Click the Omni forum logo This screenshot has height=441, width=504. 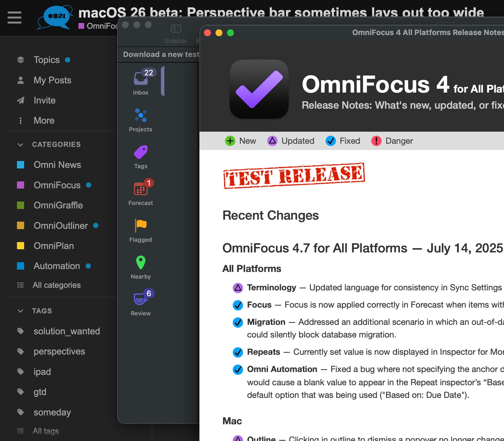click(55, 17)
